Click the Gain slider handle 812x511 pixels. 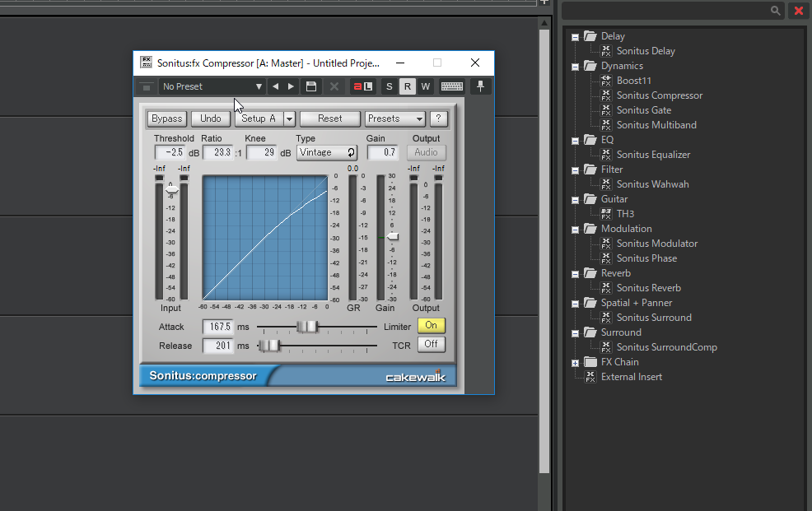(x=393, y=237)
